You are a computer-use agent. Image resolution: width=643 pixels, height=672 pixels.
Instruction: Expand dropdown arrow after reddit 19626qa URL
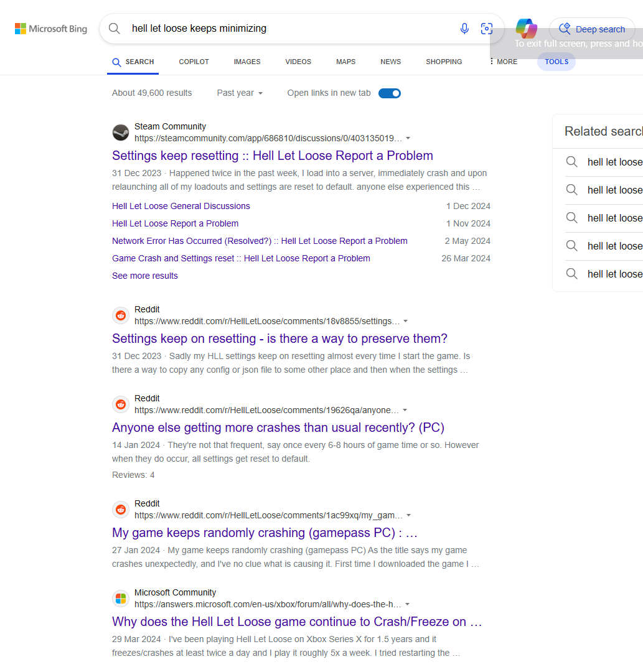(405, 410)
